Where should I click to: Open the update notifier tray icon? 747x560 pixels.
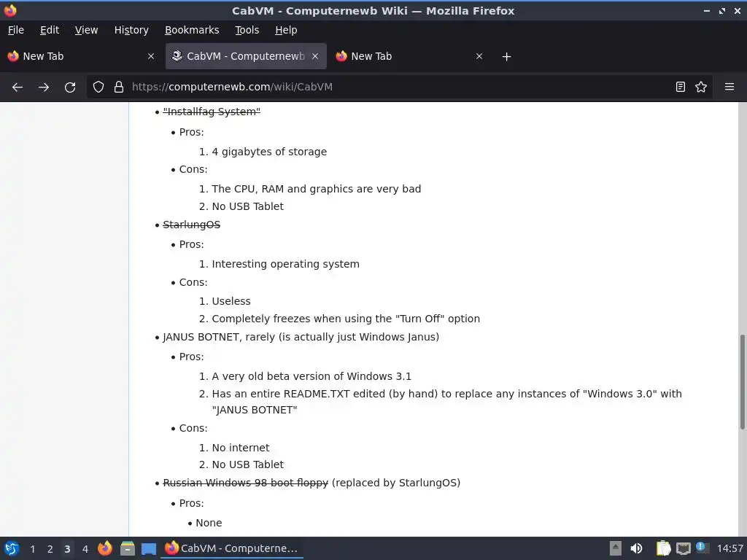tap(701, 548)
